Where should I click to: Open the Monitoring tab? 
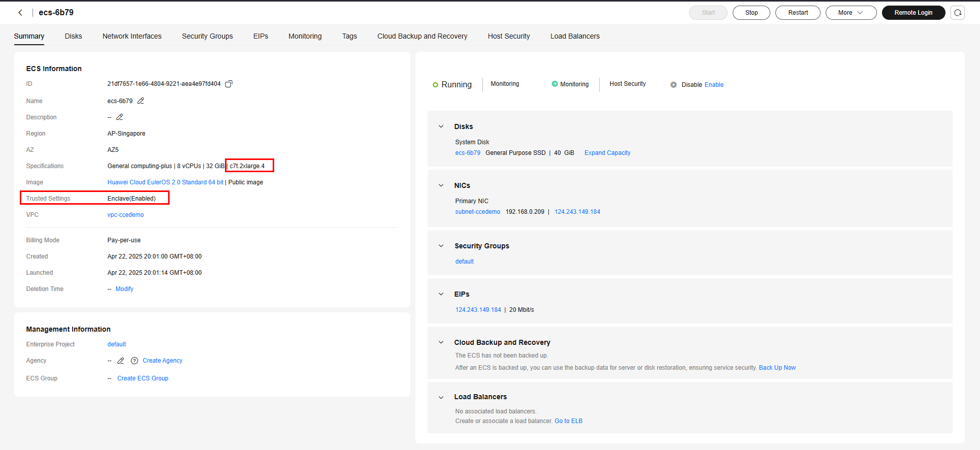click(305, 36)
